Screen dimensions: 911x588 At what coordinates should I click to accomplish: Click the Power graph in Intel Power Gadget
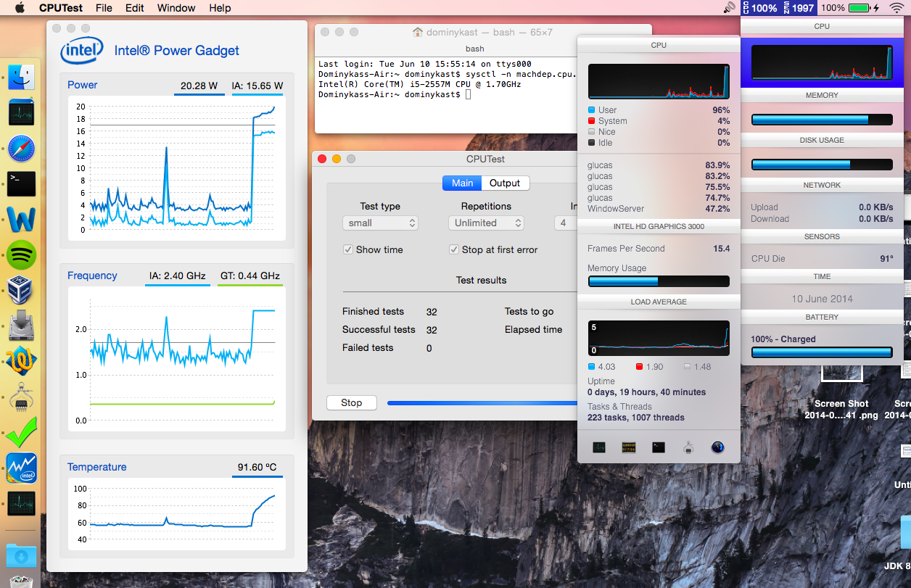coord(176,168)
